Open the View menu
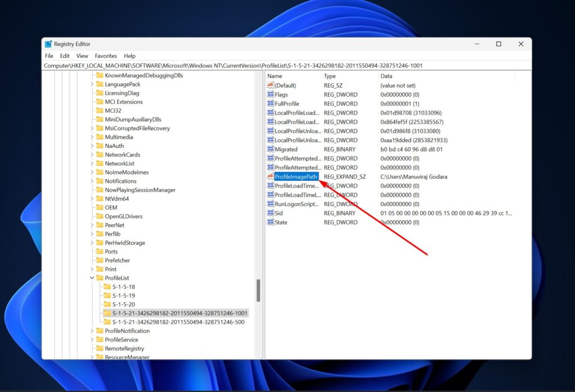The height and width of the screenshot is (392, 575). click(x=82, y=56)
